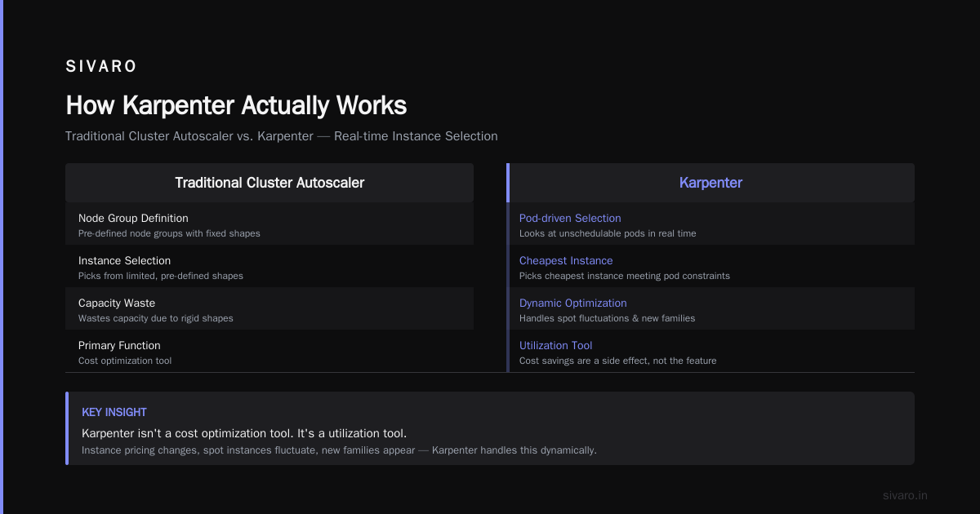Select the 'Utilization Tool' title

tap(556, 345)
